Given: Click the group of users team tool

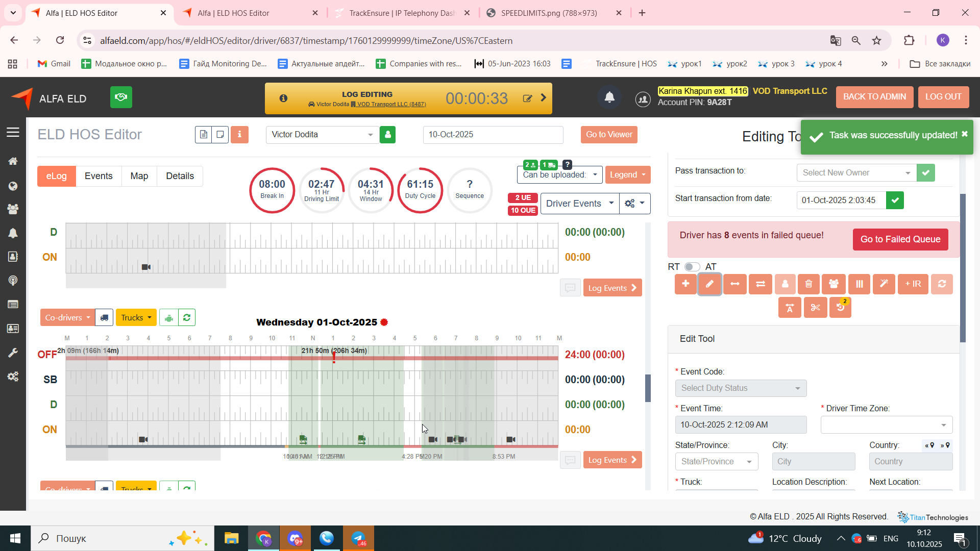Looking at the screenshot, I should click(834, 284).
